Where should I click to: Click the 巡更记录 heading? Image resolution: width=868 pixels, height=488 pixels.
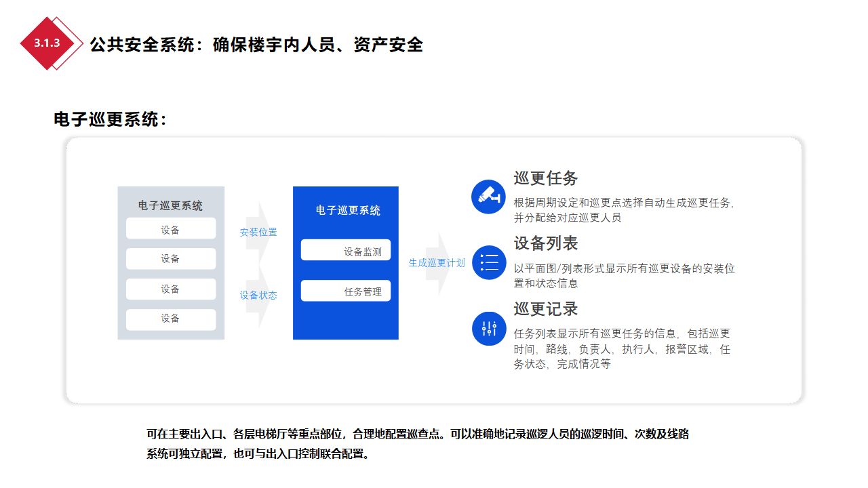546,309
